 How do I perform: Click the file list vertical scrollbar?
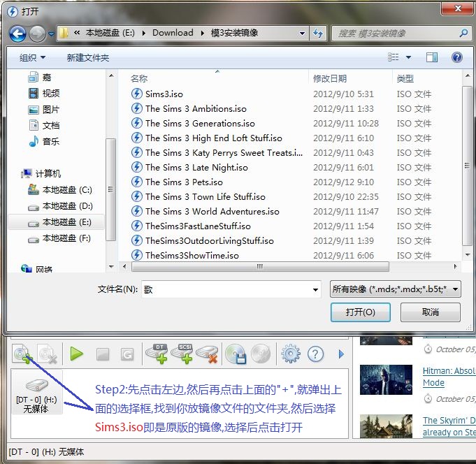click(x=467, y=166)
